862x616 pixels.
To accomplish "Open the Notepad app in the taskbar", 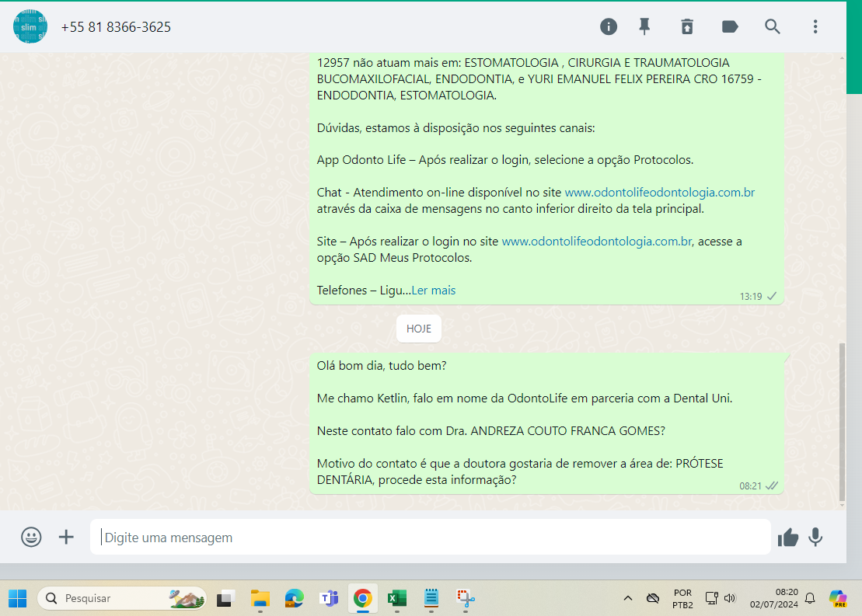I will 431,598.
